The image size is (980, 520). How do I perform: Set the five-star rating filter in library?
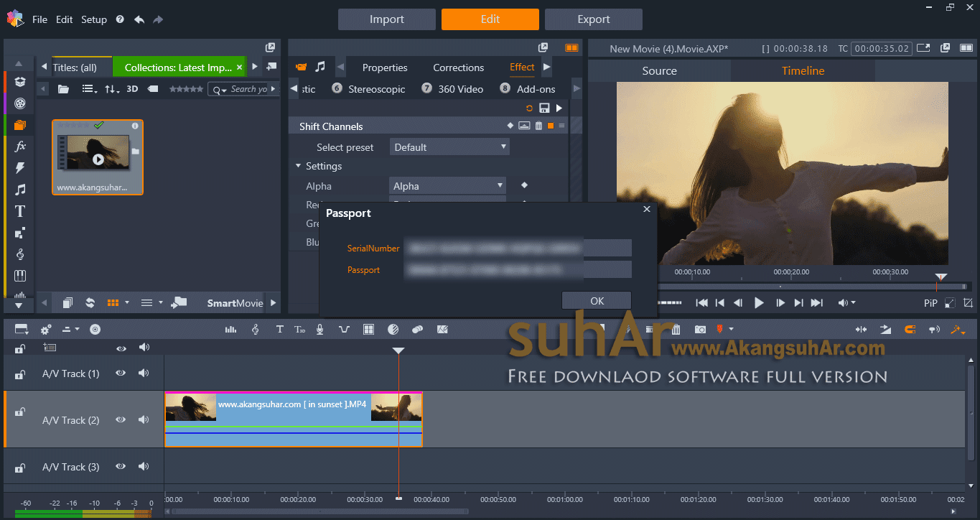click(x=186, y=89)
